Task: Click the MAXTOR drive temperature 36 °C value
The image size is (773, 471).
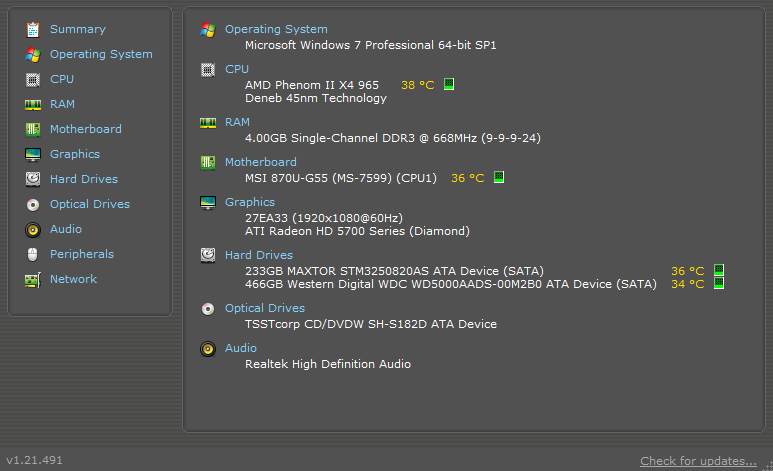Action: tap(688, 271)
